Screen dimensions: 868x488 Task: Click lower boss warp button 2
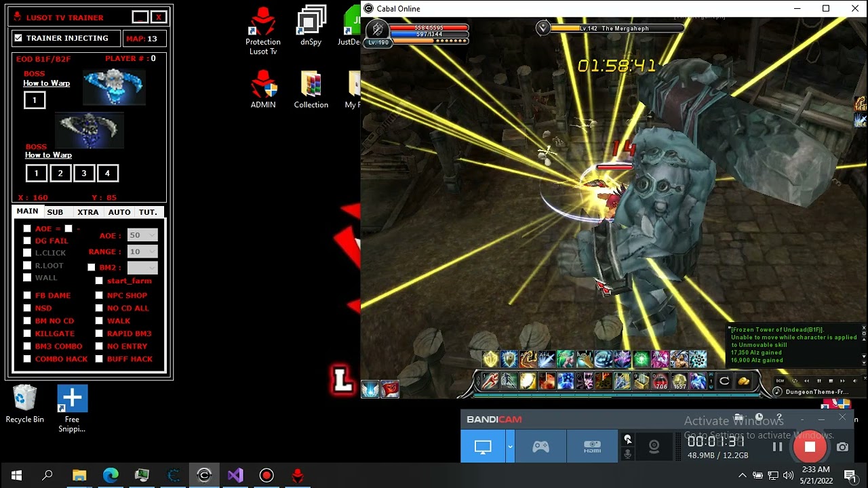(x=60, y=174)
